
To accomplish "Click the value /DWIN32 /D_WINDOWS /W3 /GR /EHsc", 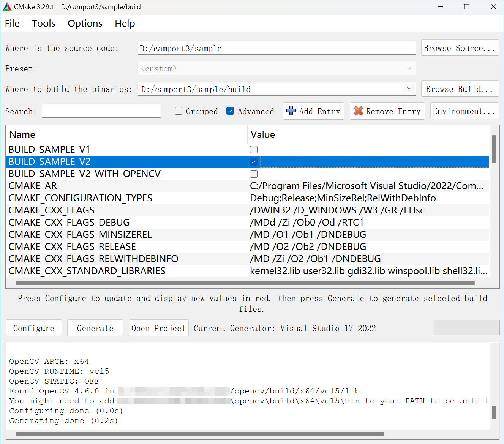I will (337, 210).
